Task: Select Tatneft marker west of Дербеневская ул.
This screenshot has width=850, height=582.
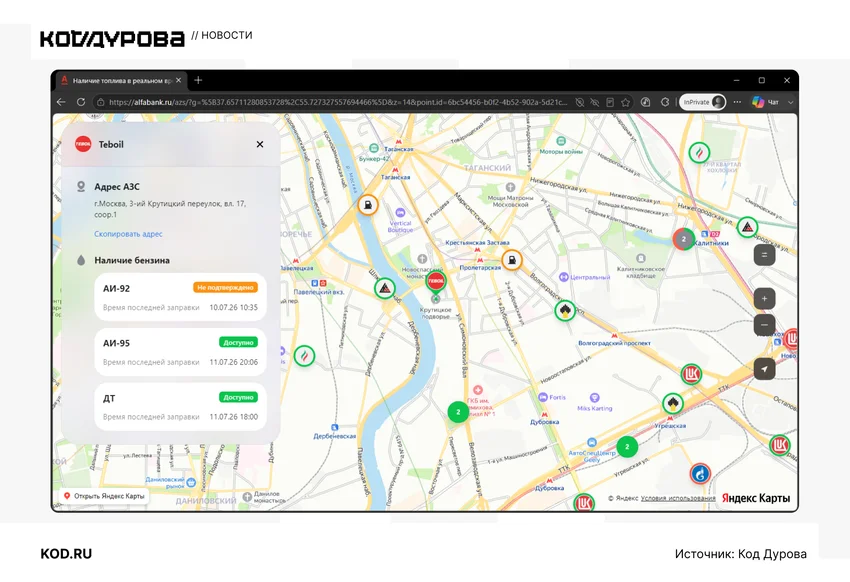Action: pyautogui.click(x=304, y=356)
